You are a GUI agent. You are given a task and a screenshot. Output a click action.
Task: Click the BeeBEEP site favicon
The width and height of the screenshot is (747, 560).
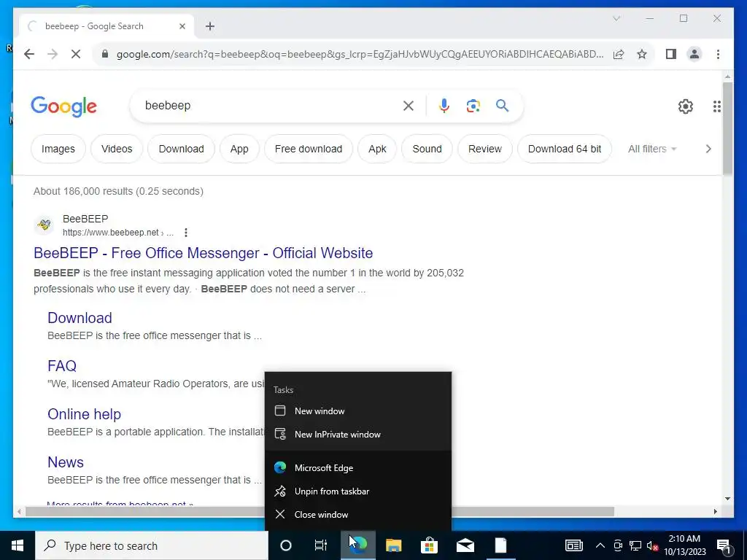pyautogui.click(x=44, y=225)
